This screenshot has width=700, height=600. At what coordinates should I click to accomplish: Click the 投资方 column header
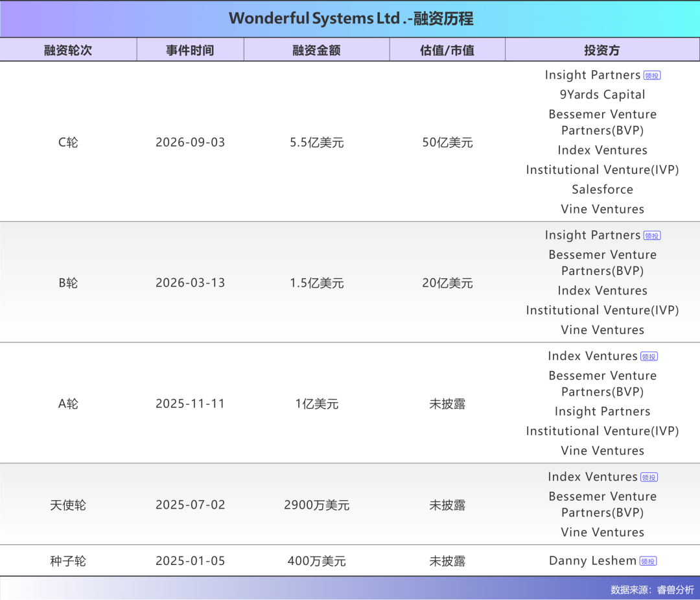coord(602,50)
